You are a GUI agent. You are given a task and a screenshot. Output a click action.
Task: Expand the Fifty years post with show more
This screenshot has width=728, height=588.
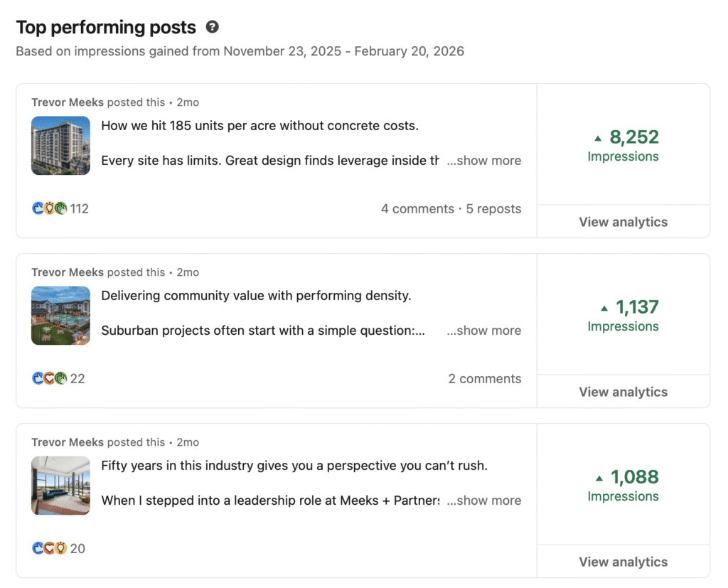tap(483, 501)
